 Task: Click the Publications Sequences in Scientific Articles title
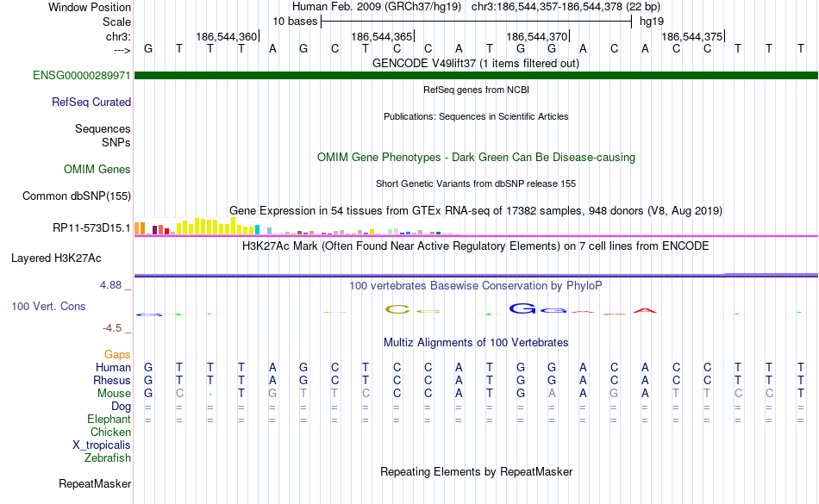coord(476,116)
